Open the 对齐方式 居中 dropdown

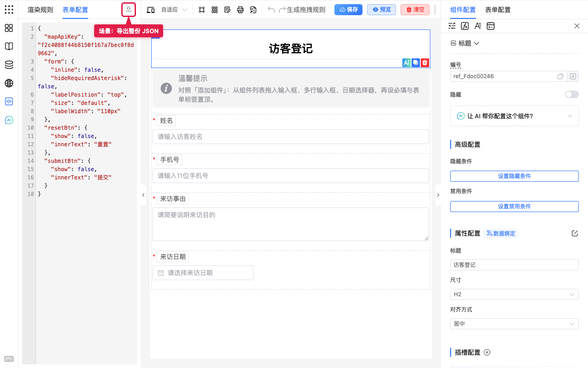click(514, 324)
